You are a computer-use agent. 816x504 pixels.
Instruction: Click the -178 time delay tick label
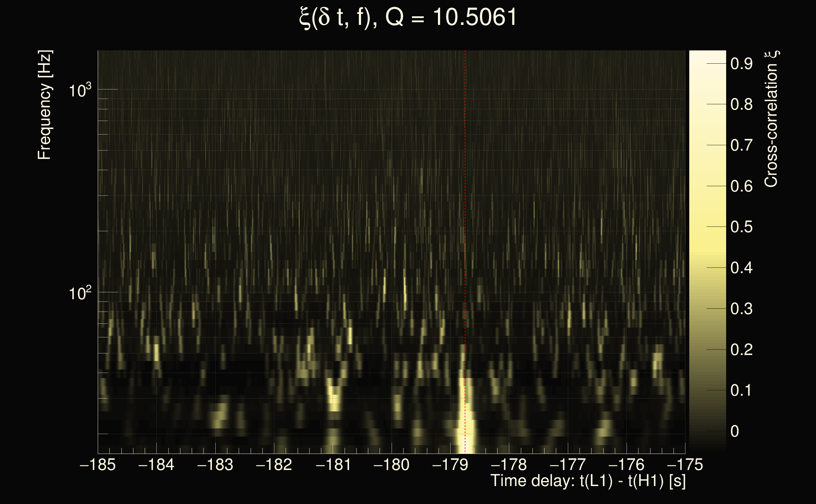[509, 465]
